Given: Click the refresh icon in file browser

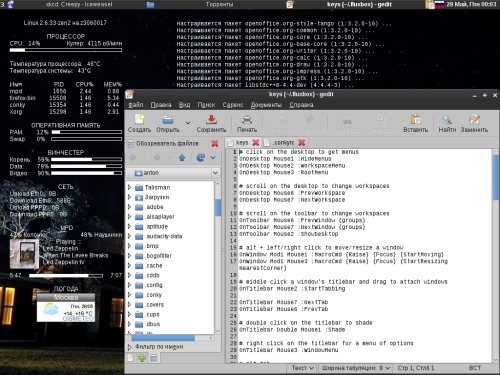Looking at the screenshot, I should pos(200,157).
